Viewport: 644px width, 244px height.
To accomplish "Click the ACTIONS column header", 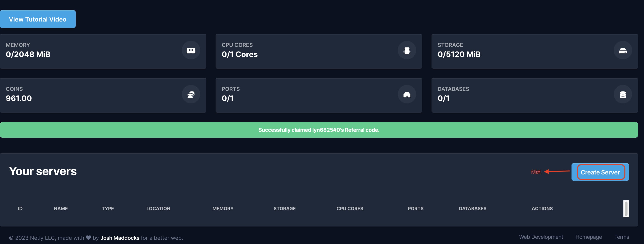I will [542, 208].
